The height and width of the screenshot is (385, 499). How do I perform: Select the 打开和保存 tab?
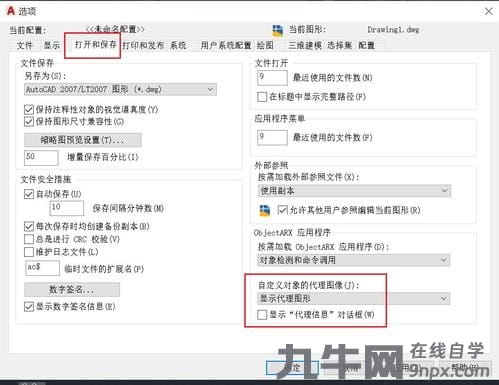click(x=96, y=45)
